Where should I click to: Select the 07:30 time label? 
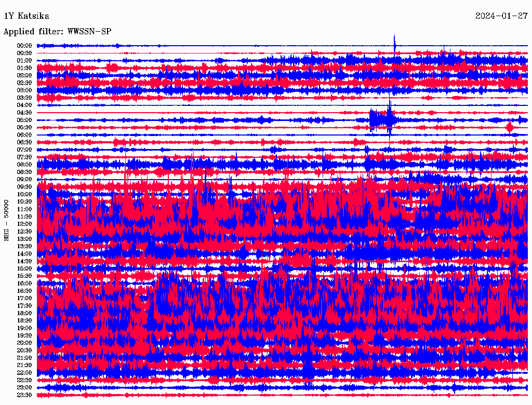24,157
